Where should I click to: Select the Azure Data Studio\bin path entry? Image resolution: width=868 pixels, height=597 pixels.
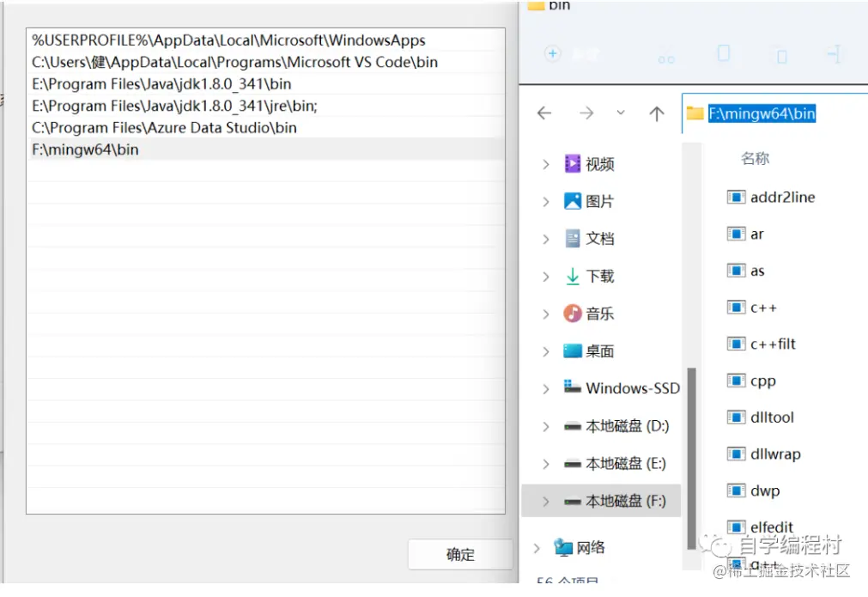pos(265,128)
